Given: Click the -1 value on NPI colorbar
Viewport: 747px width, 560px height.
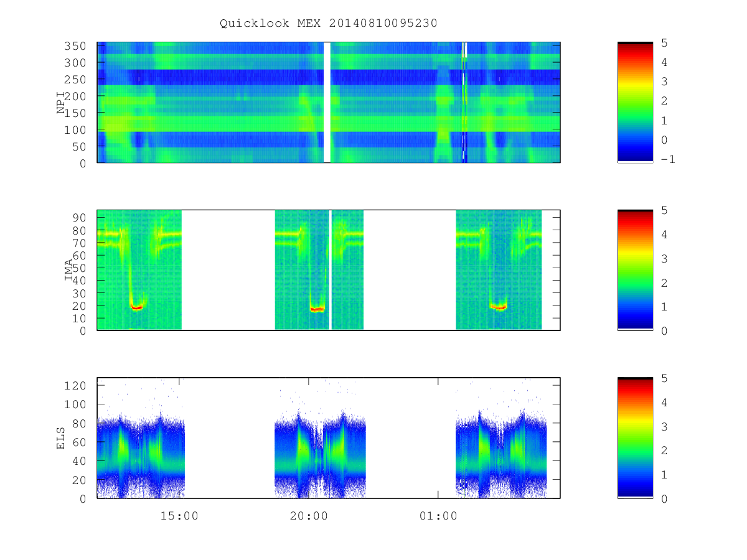Looking at the screenshot, I should 668,160.
